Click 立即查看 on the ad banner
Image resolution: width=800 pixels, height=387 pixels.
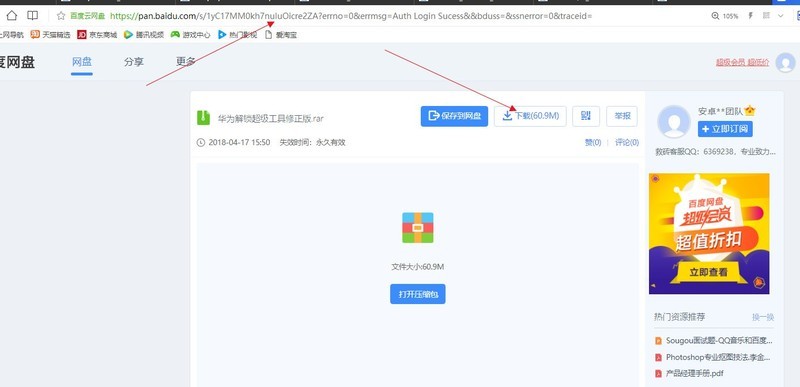[709, 272]
